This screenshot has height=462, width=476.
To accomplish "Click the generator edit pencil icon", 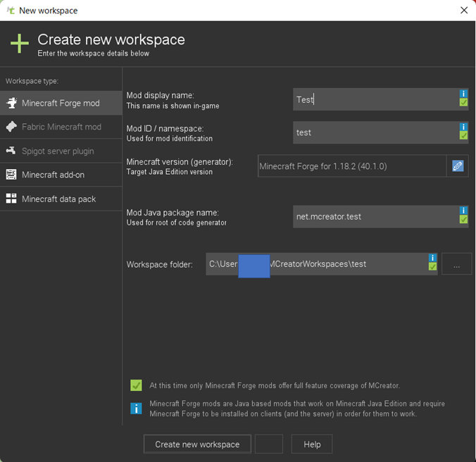I will [x=458, y=166].
